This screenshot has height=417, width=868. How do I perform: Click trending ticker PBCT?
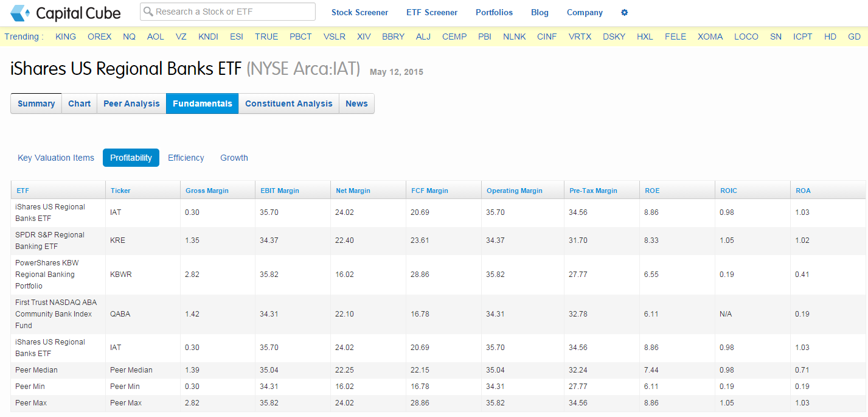[x=300, y=37]
